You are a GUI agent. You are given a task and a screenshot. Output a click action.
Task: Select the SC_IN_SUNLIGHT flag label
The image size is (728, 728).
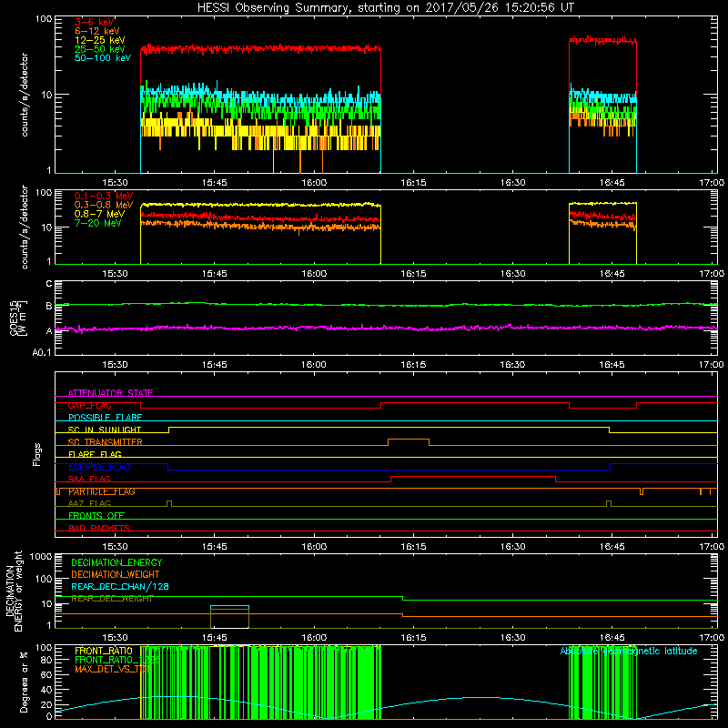click(105, 430)
